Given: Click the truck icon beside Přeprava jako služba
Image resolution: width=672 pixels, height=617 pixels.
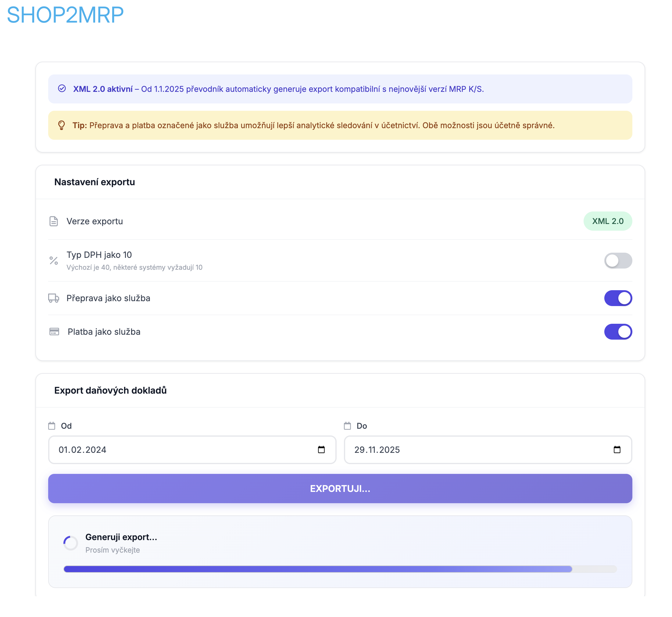Looking at the screenshot, I should click(54, 298).
